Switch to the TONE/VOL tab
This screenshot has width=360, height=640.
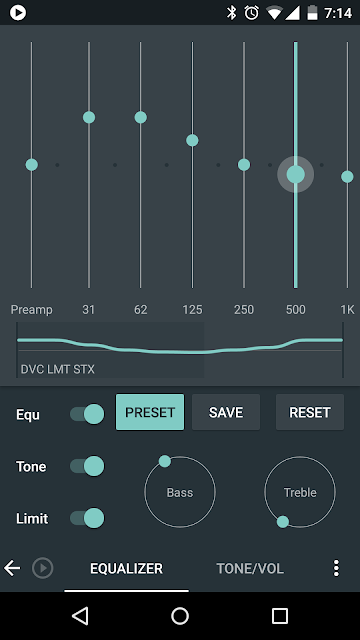click(250, 568)
